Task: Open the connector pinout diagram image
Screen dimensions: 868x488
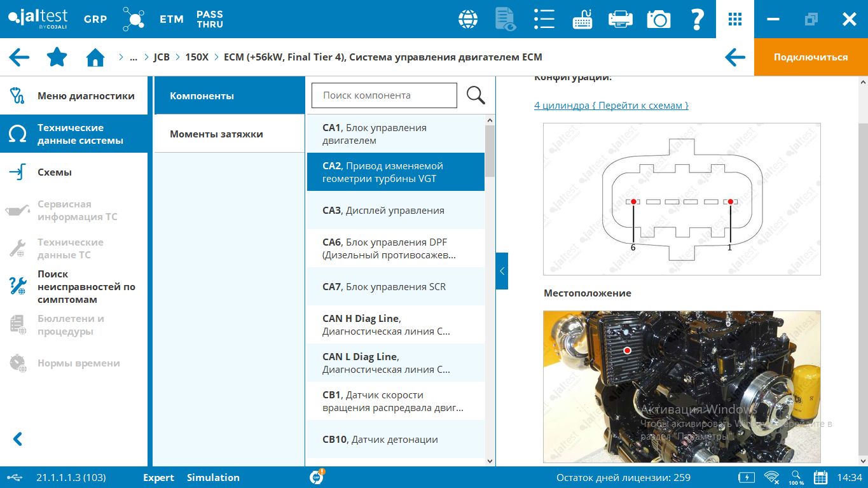Action: [x=682, y=199]
